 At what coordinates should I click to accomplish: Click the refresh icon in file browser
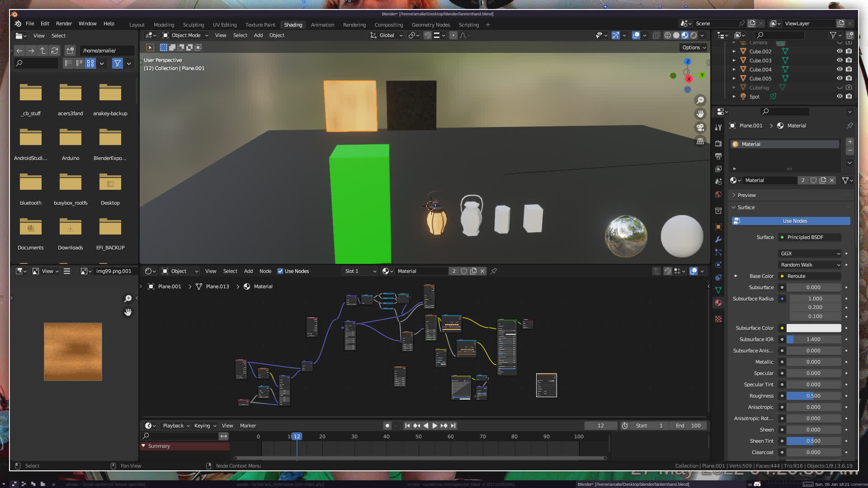55,51
